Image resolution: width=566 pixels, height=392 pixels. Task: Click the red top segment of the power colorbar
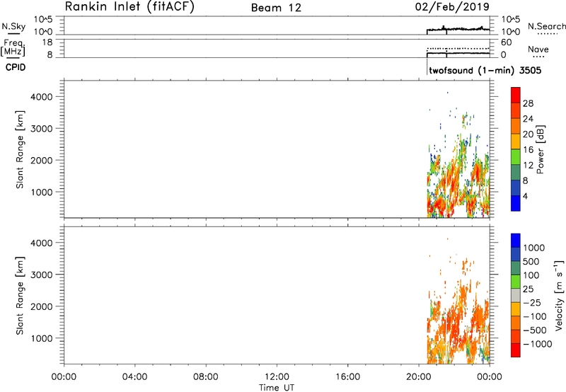pos(516,96)
